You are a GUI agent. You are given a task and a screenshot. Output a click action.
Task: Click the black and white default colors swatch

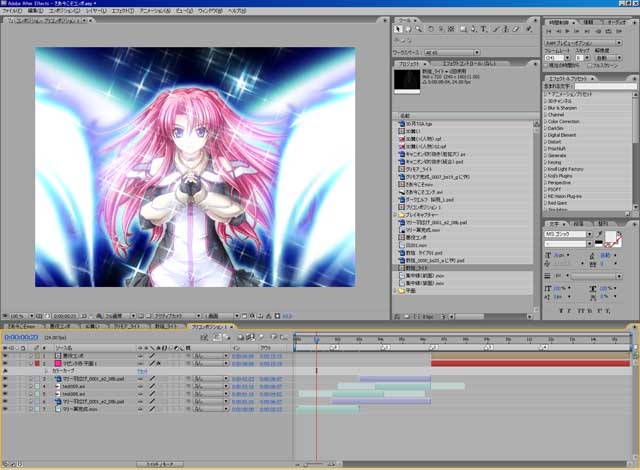(599, 244)
